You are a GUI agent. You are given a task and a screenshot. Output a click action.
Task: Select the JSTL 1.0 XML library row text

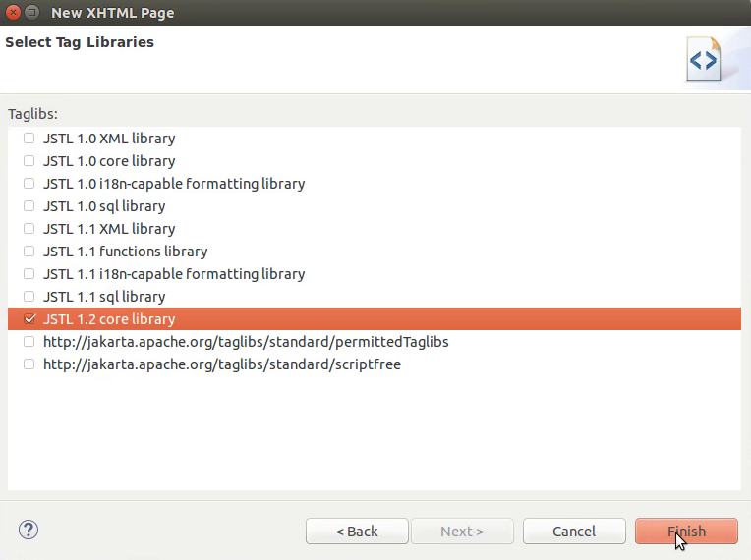[x=109, y=139]
